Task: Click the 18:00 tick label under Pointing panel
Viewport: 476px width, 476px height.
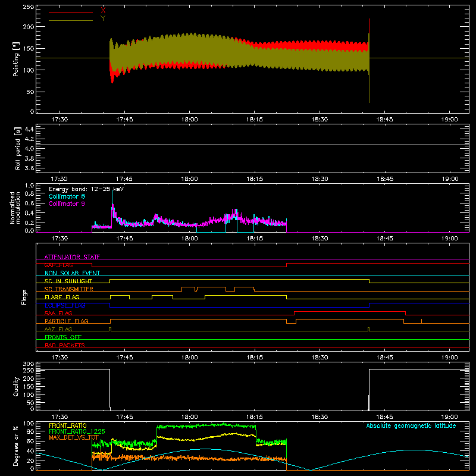Action: (189, 120)
